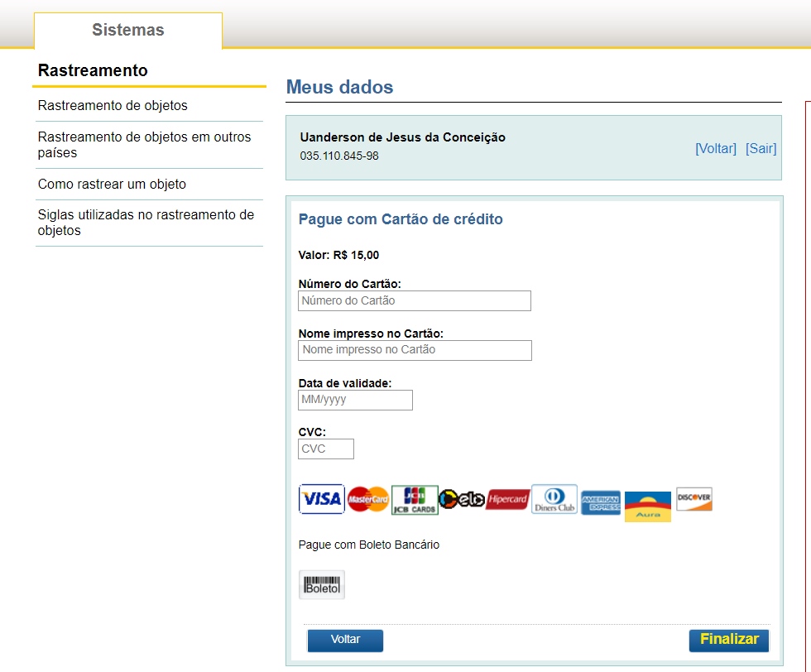Viewport: 811px width, 672px height.
Task: Focus the Número do Cartão field
Action: (415, 300)
